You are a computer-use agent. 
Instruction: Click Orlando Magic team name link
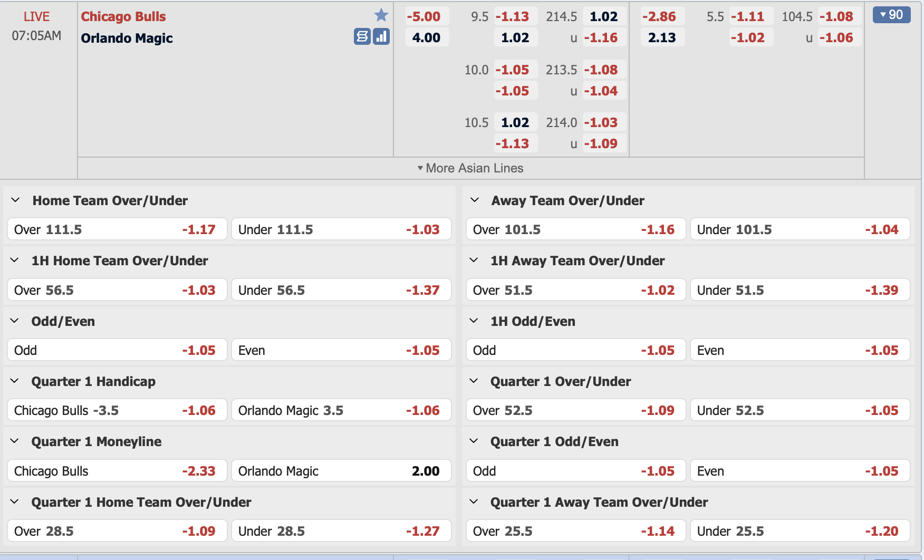[x=127, y=38]
